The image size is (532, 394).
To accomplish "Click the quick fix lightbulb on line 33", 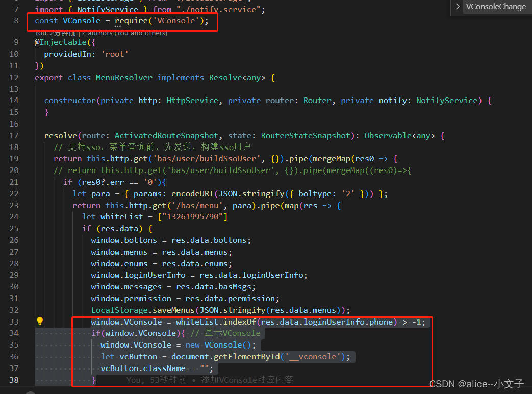I will coord(40,322).
